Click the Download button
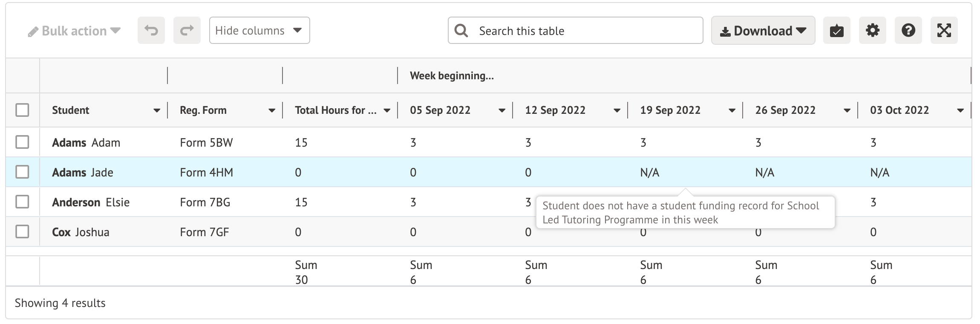The image size is (980, 324). [x=763, y=30]
